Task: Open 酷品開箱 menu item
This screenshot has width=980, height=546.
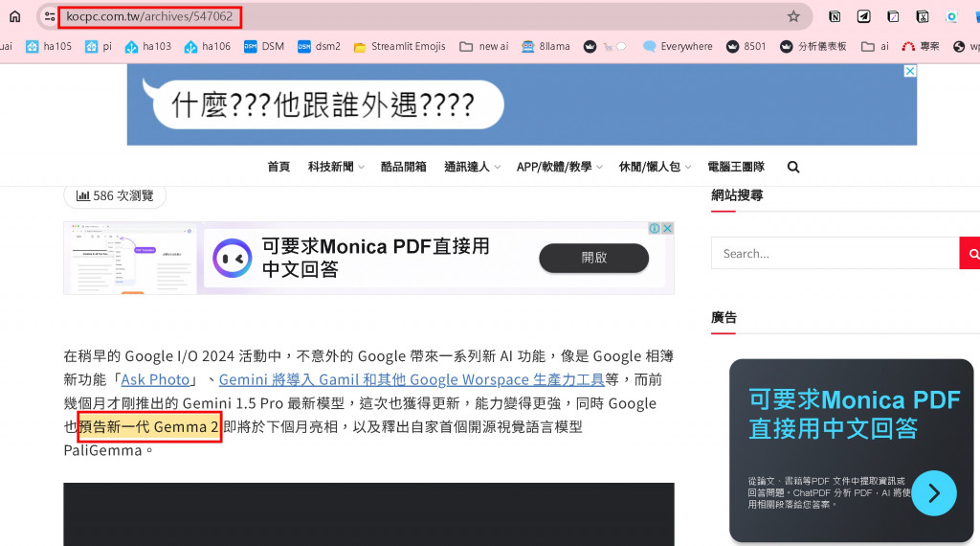Action: [x=404, y=167]
